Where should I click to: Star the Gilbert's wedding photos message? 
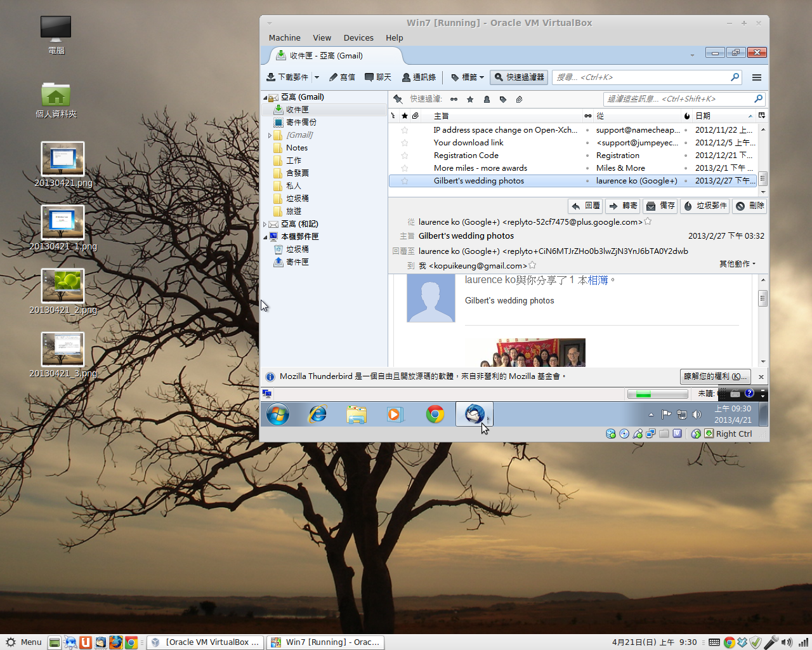tap(405, 181)
